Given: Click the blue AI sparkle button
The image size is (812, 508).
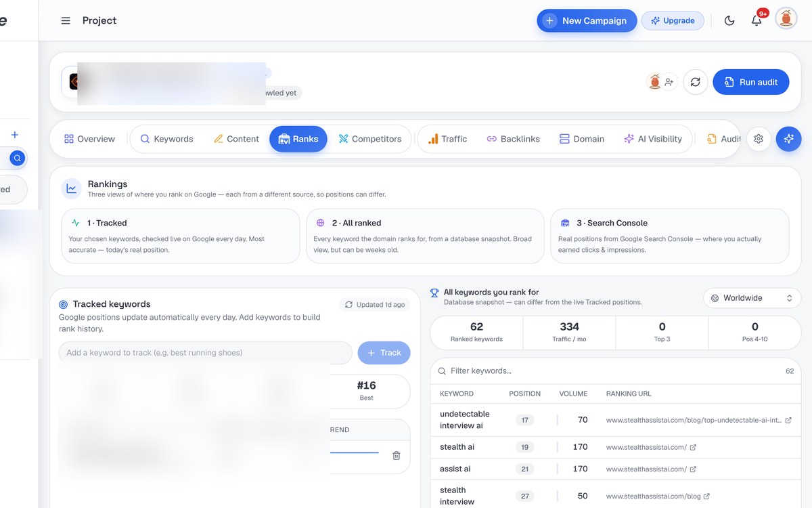Looking at the screenshot, I should [788, 139].
